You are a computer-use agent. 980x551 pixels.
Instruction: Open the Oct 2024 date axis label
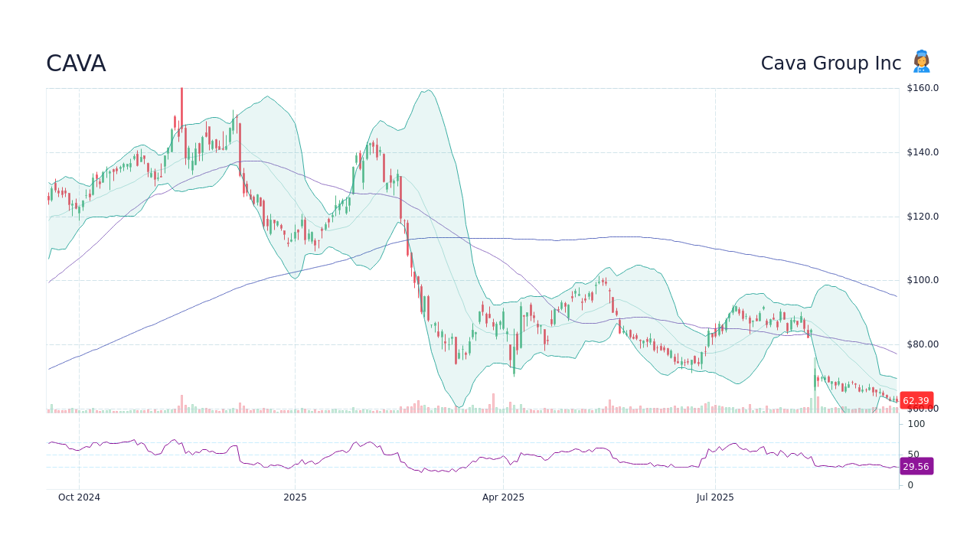point(79,497)
